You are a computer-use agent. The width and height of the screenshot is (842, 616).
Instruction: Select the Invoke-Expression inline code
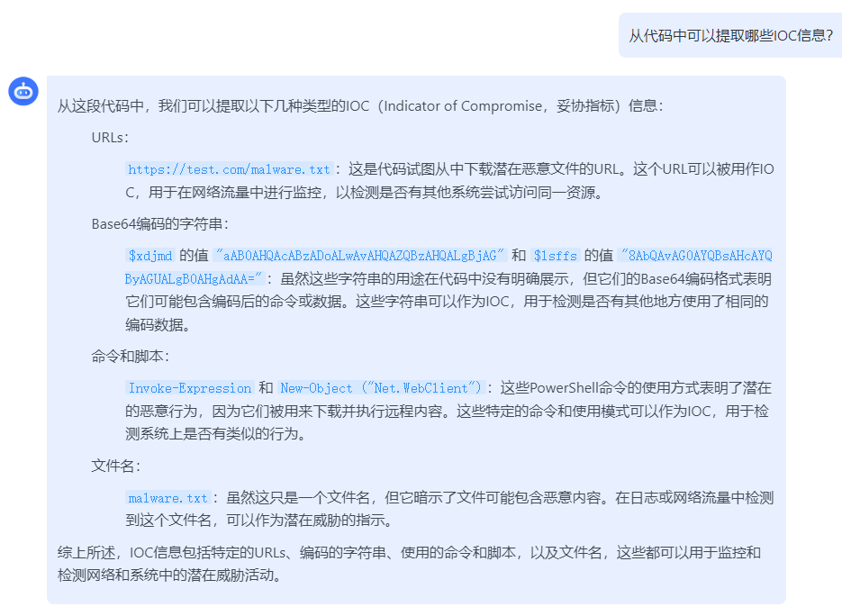(x=190, y=388)
